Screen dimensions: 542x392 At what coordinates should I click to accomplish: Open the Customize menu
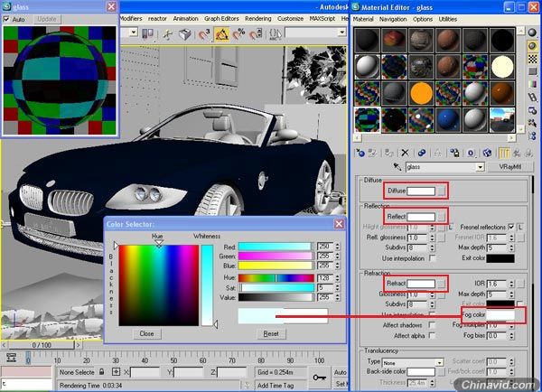(x=290, y=19)
